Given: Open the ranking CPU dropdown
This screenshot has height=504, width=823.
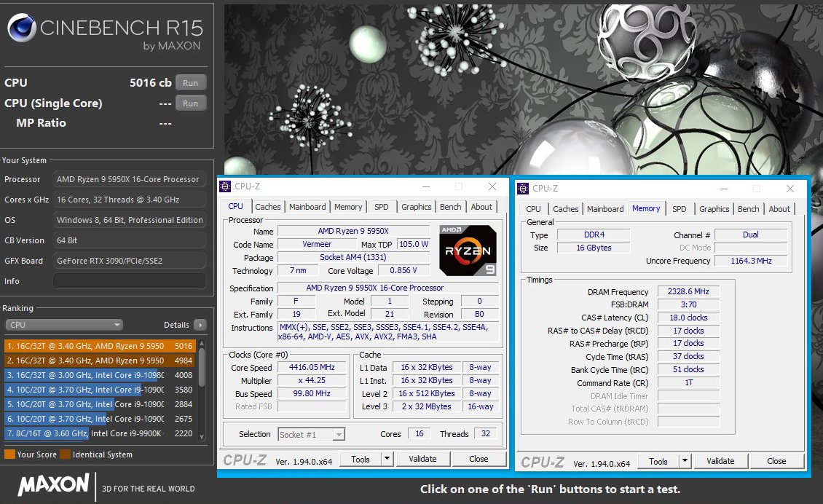Looking at the screenshot, I should (64, 325).
